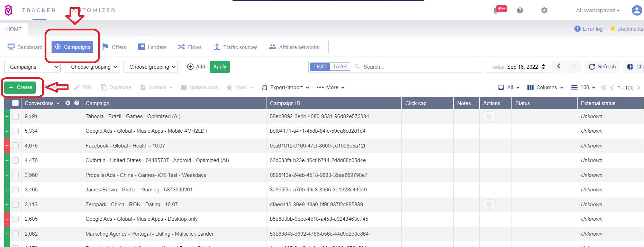This screenshot has width=644, height=247.
Task: Toggle search mode to TAGS
Action: click(x=340, y=67)
